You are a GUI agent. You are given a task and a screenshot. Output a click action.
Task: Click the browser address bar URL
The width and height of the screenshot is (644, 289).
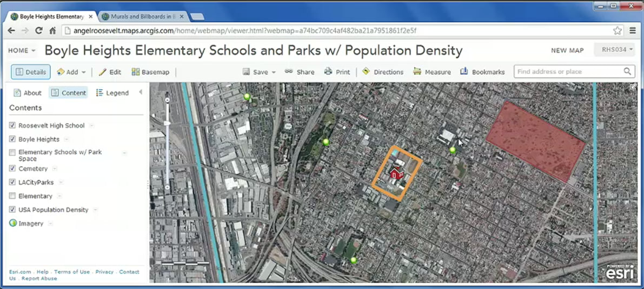245,30
